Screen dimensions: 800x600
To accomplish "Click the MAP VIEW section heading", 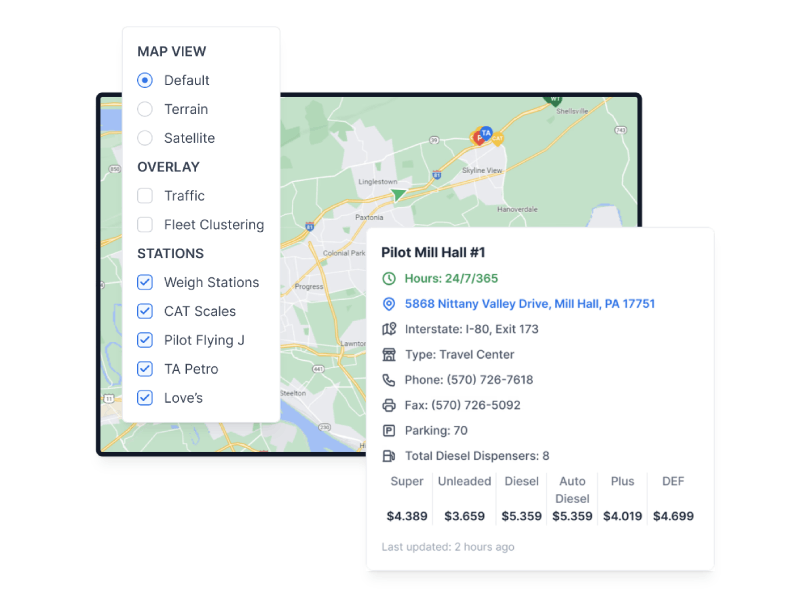I will (171, 52).
